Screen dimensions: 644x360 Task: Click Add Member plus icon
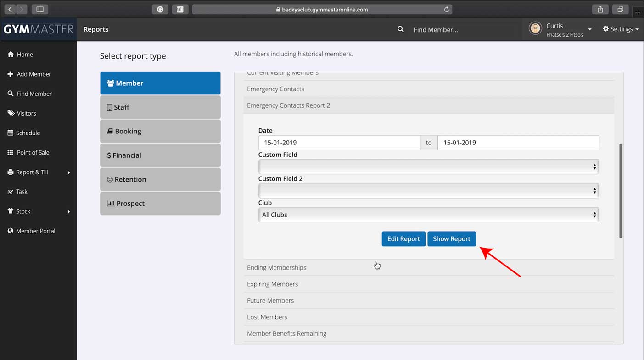[x=11, y=74]
